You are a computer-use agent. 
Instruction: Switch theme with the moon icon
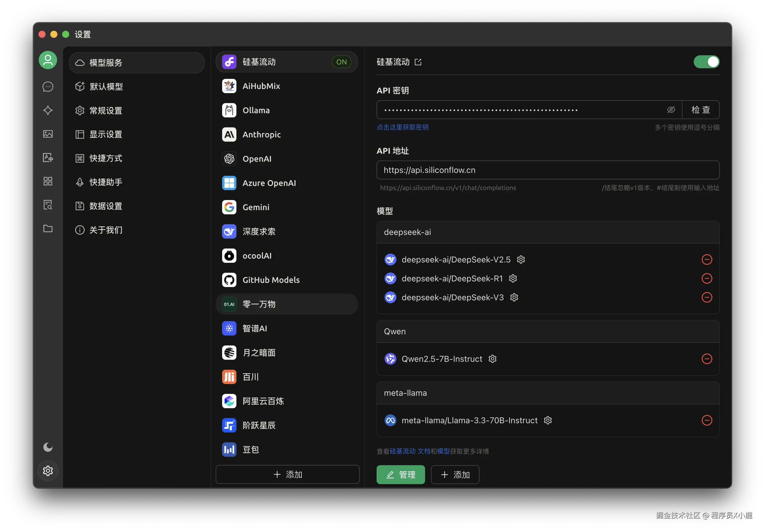point(48,447)
